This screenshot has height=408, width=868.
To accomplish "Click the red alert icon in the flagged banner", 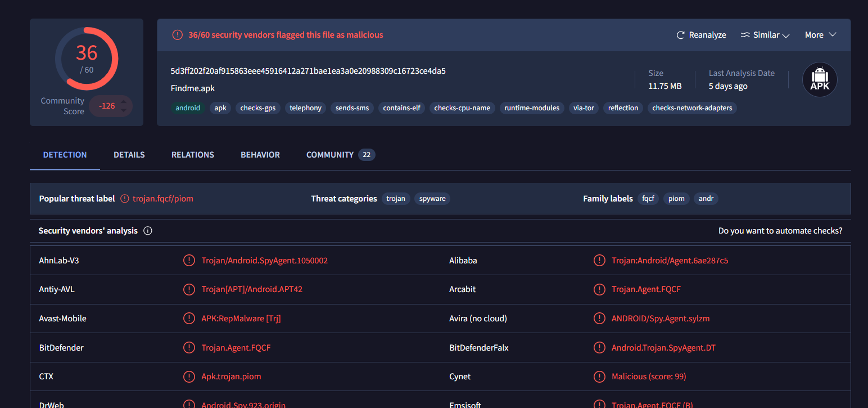I will click(x=177, y=35).
